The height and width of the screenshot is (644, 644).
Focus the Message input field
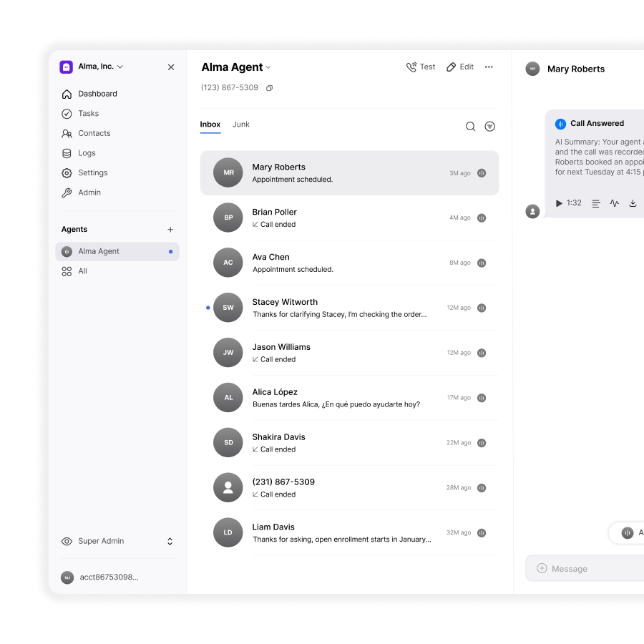585,568
